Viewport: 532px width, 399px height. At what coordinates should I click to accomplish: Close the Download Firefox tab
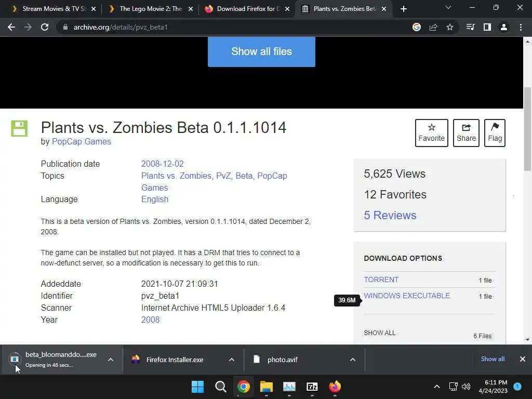pos(287,9)
